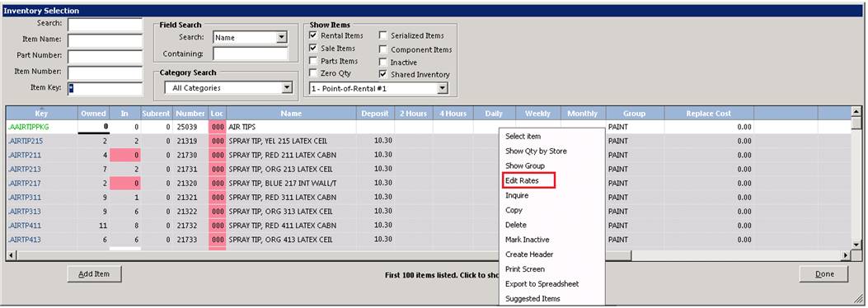Select the .AIRTP411 item key
Viewport: 868px width, 308px height.
(24, 226)
